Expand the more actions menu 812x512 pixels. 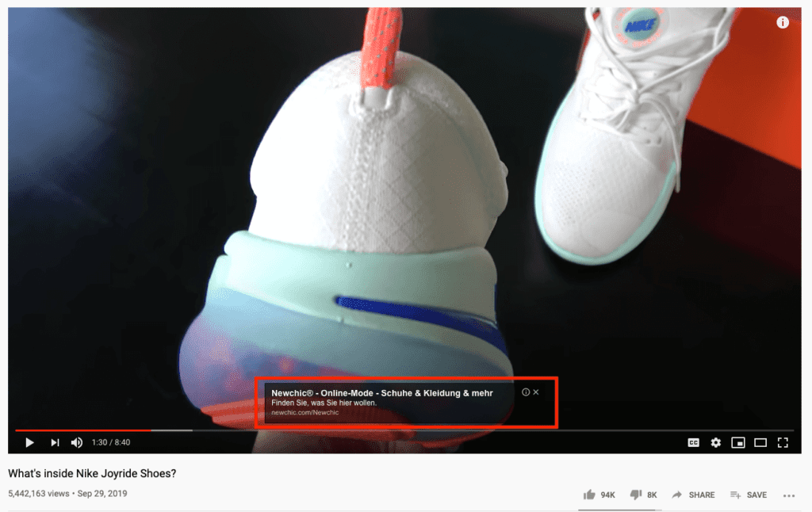coord(789,494)
